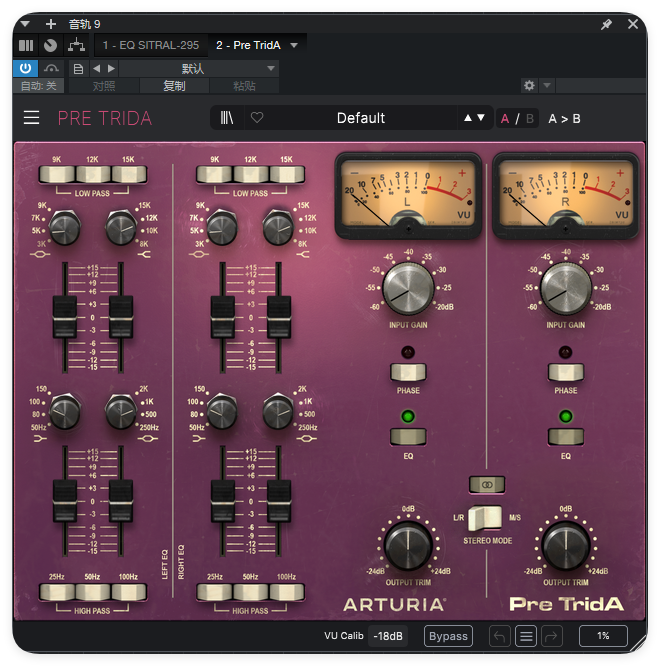This screenshot has width=660, height=666.
Task: Click the Pre TridA logo on the panel
Action: click(x=567, y=604)
